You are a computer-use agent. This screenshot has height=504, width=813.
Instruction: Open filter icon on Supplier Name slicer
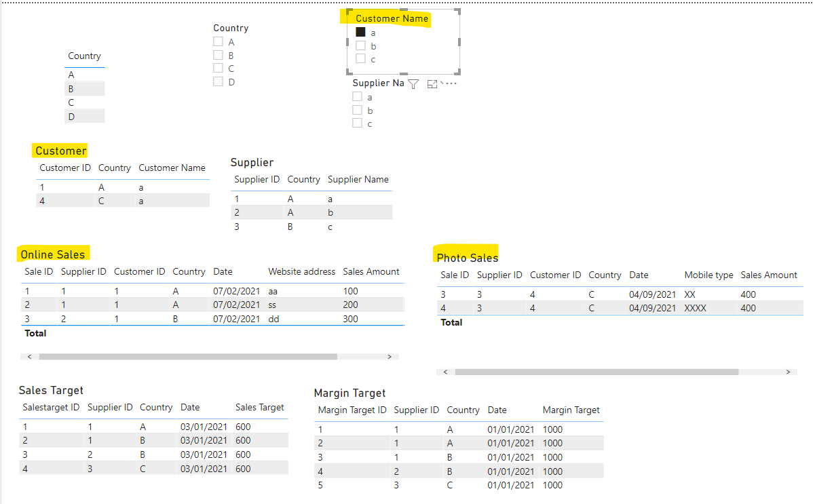click(x=413, y=84)
